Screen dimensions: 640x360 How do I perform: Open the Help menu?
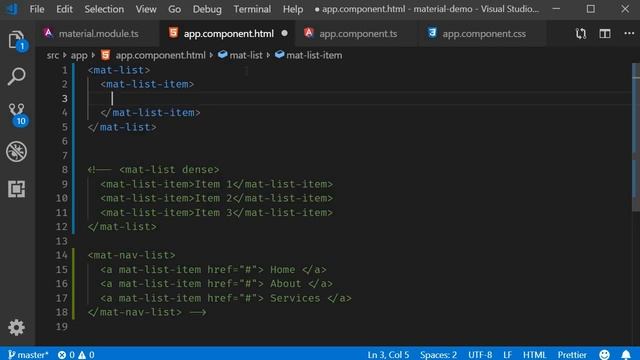(293, 9)
